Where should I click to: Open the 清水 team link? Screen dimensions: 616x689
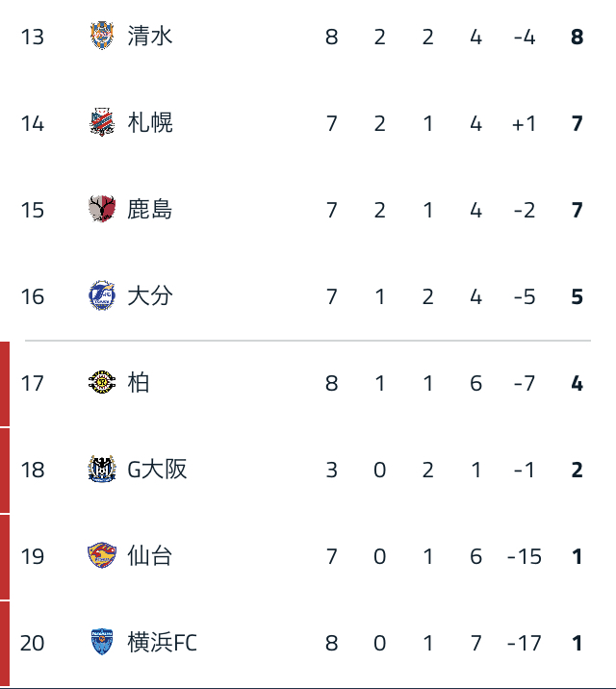[x=150, y=37]
